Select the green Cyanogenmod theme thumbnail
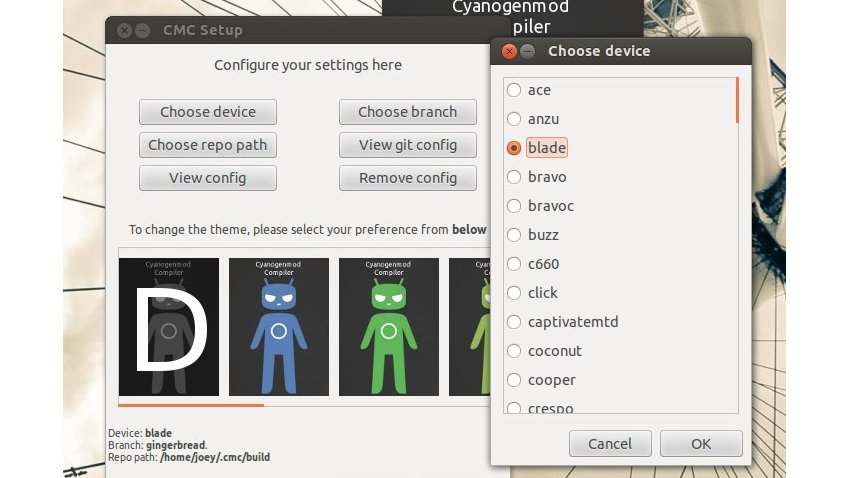850x478 pixels. (389, 327)
